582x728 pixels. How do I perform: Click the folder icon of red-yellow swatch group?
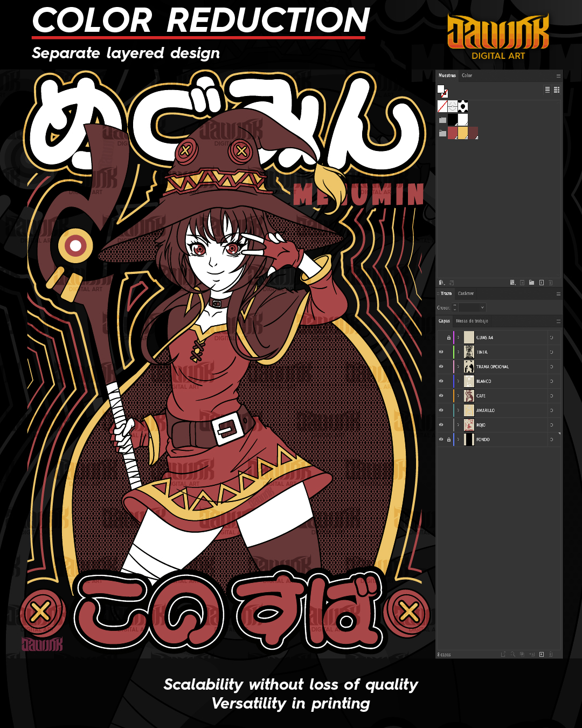coord(442,133)
